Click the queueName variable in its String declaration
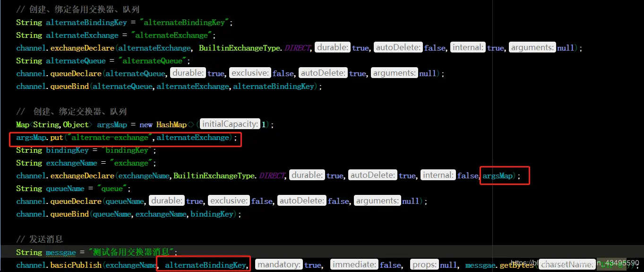 (65, 188)
